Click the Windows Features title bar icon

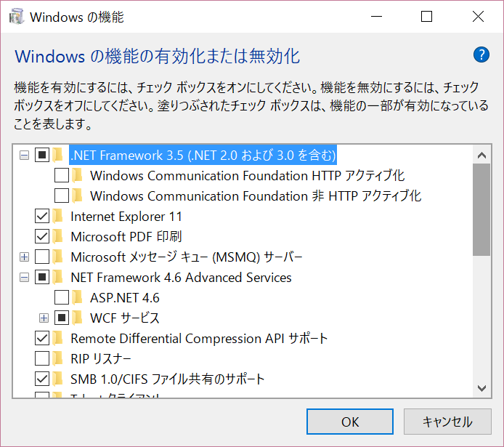click(x=15, y=17)
